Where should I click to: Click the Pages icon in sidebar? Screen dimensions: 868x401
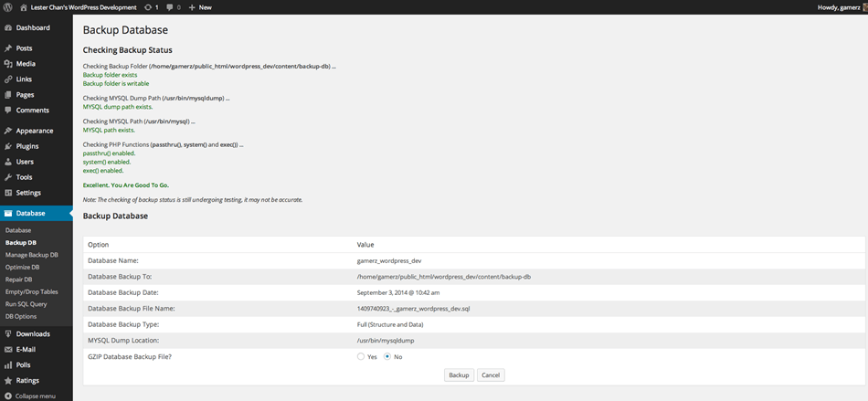click(8, 95)
